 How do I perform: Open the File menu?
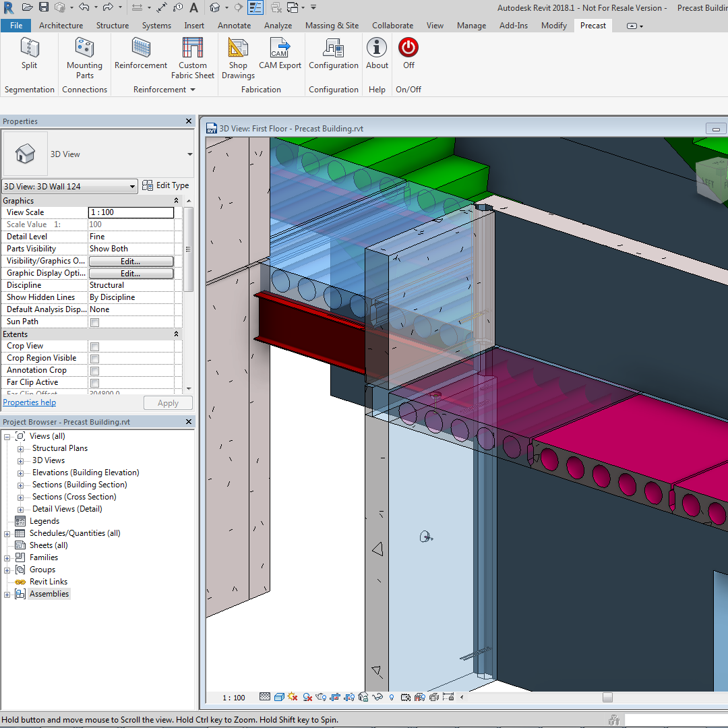[16, 26]
